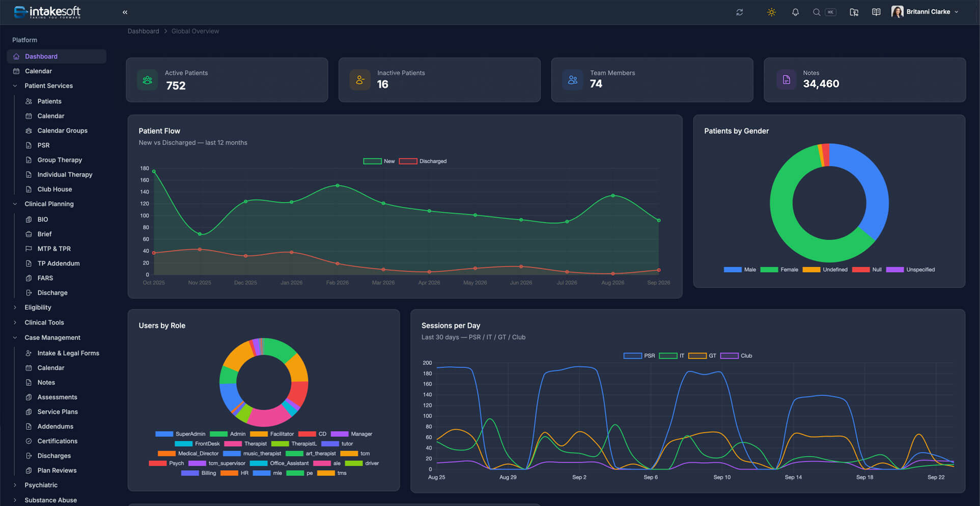Open PSR sidebar item
Screen dimensions: 980x506
click(43, 145)
